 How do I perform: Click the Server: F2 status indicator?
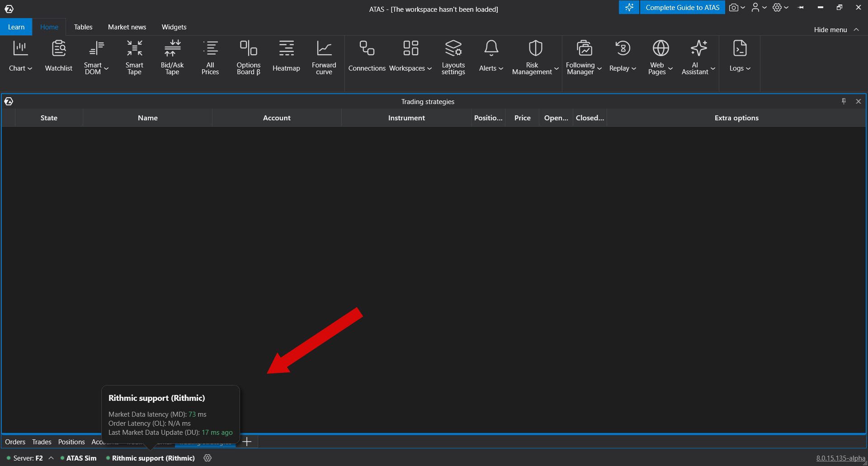pos(25,458)
